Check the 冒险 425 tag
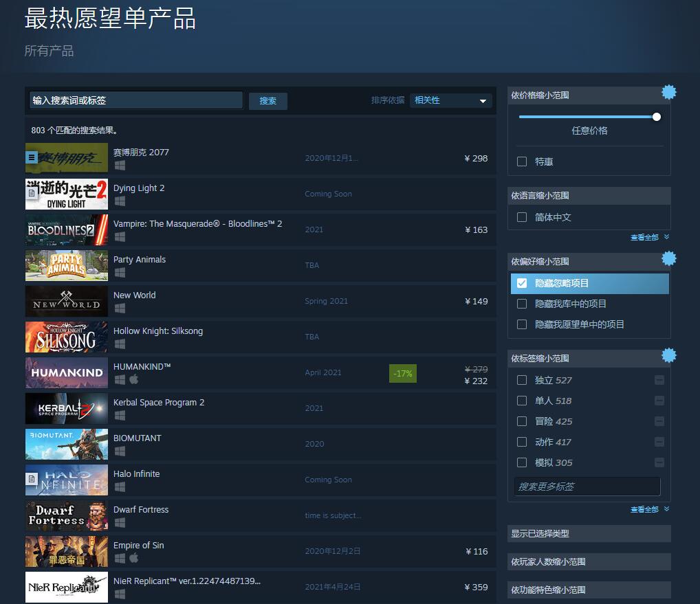The image size is (700, 604). [521, 421]
